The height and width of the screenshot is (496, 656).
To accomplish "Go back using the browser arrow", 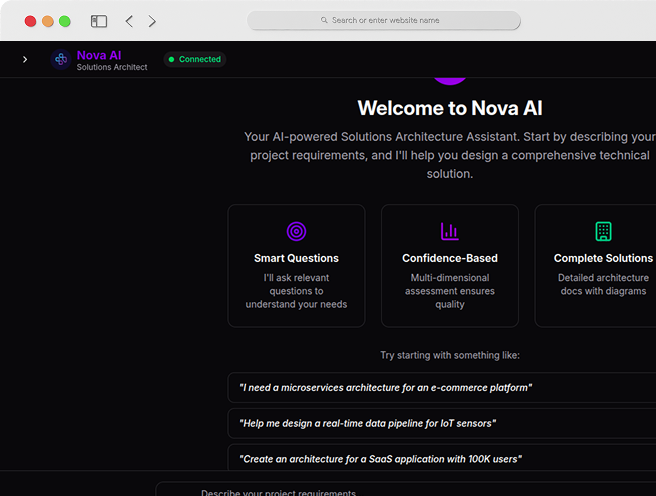I will click(129, 21).
